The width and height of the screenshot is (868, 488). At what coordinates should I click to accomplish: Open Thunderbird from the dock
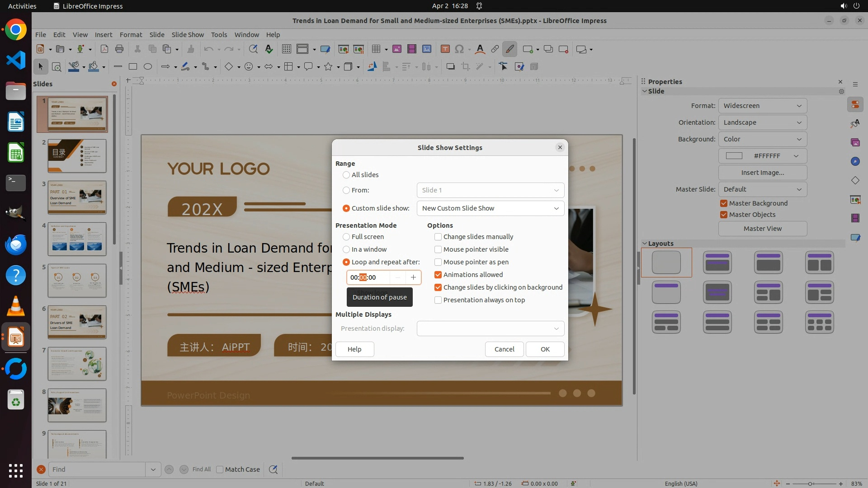point(16,244)
